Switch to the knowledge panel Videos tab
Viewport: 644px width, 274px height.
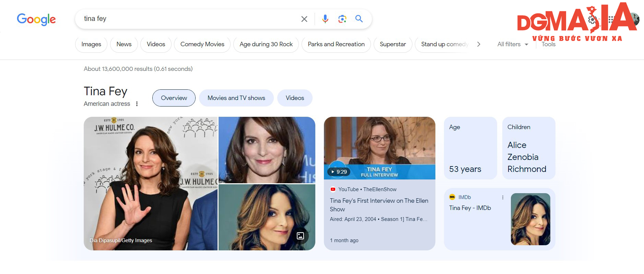(x=295, y=98)
